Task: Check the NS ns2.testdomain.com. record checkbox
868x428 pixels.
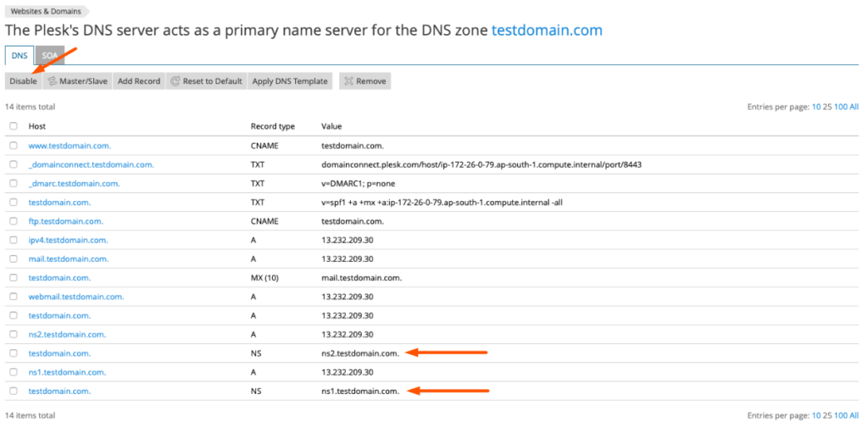Action: click(x=14, y=353)
